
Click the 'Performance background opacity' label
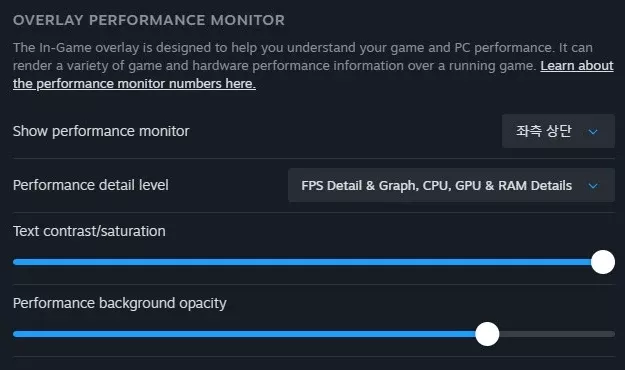(120, 303)
